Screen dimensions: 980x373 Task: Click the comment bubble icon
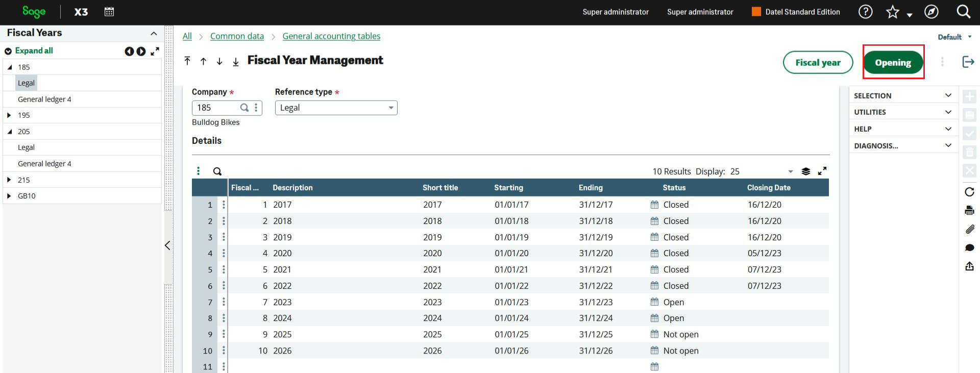coord(969,247)
